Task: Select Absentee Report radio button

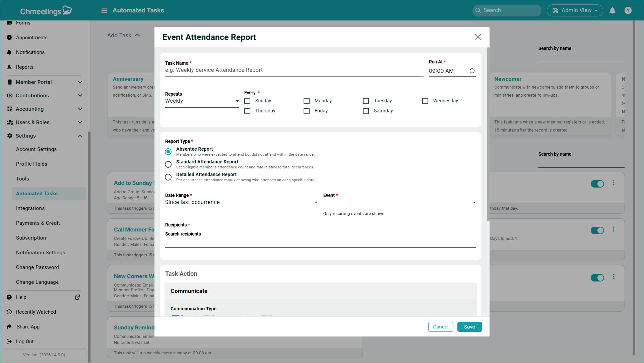Action: (x=168, y=152)
